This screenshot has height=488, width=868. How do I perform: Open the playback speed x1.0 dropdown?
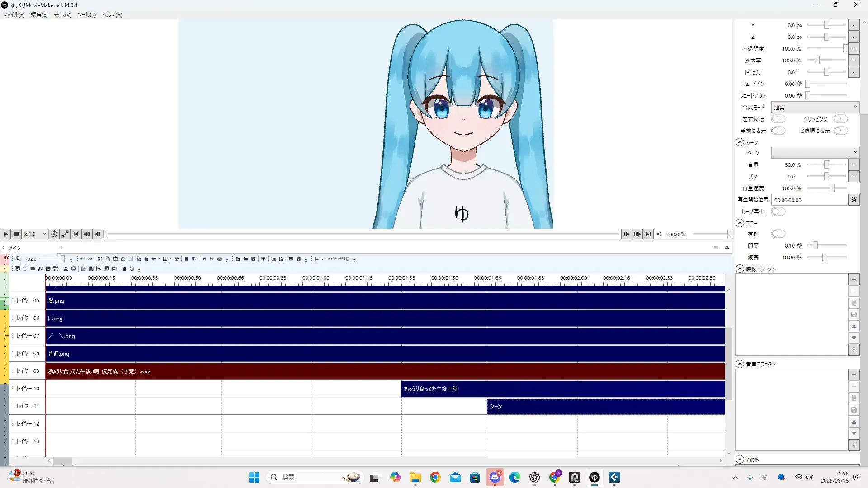coord(35,234)
